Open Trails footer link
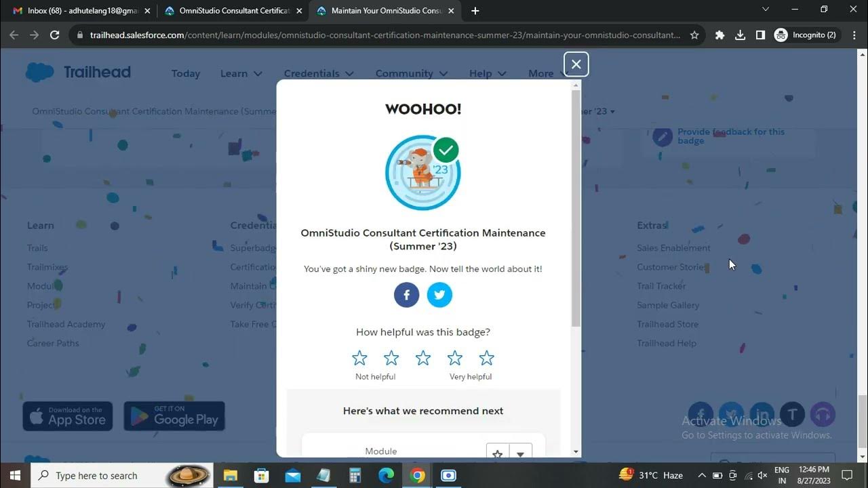This screenshot has width=868, height=488. pos(37,248)
